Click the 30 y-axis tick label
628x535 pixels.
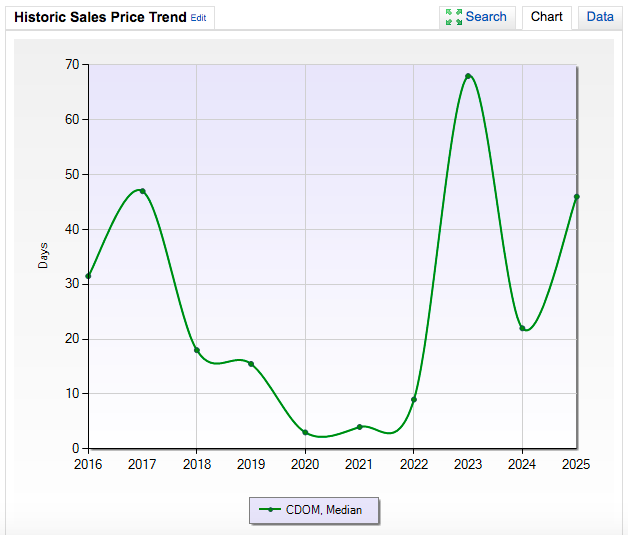click(72, 284)
